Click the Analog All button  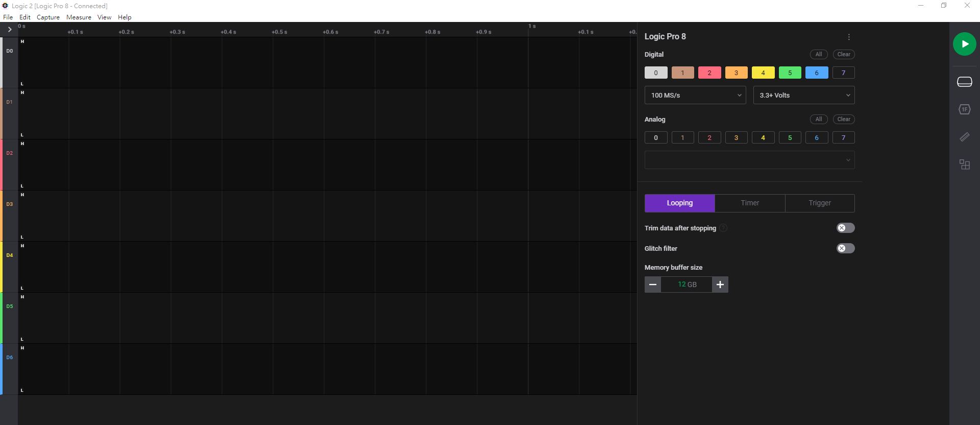819,119
